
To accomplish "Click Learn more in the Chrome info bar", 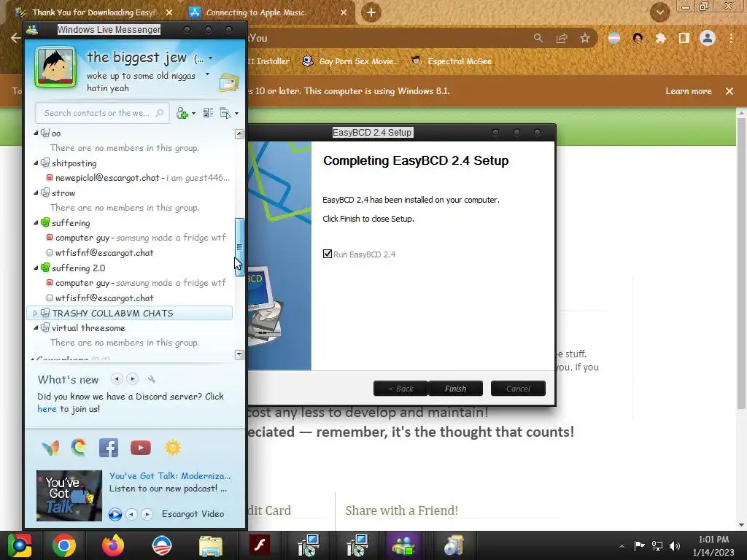I will point(689,91).
